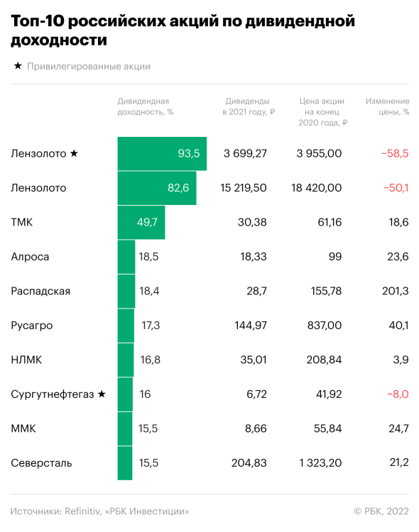Click the star icon next to Лензолото

(x=74, y=153)
